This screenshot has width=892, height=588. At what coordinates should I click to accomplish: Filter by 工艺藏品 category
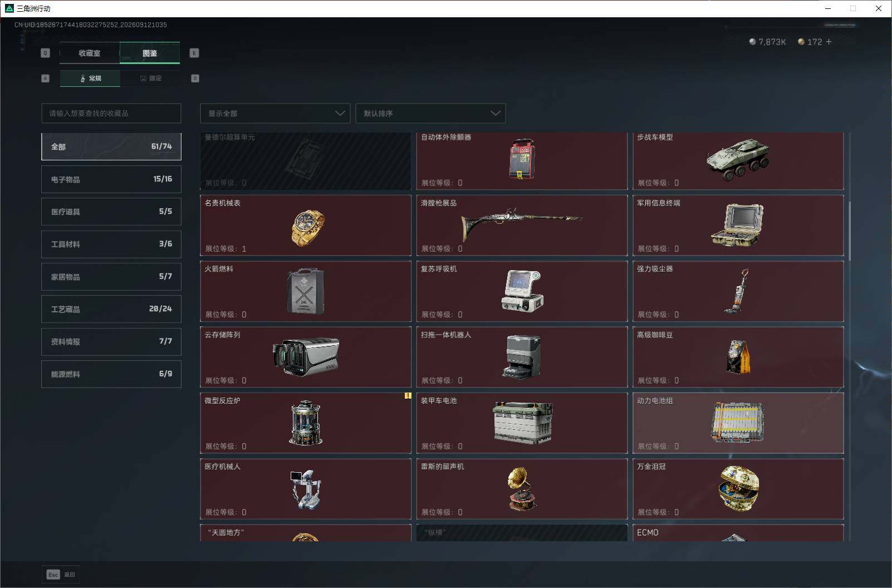click(111, 309)
